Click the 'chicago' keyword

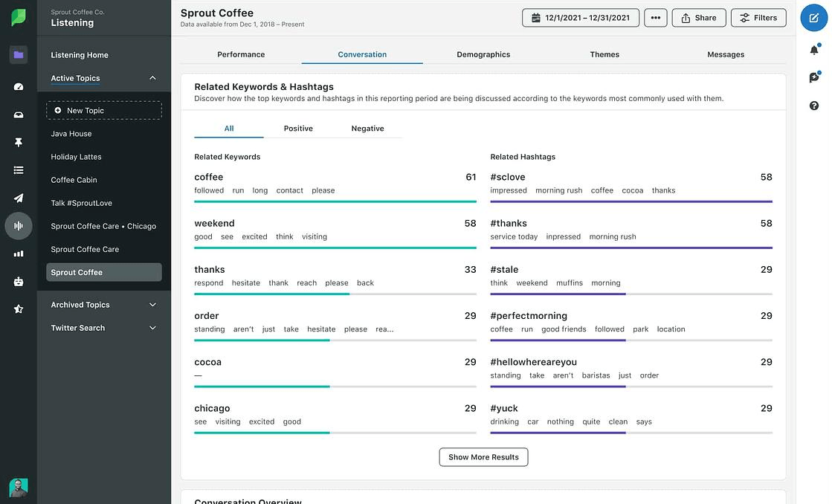coord(212,408)
